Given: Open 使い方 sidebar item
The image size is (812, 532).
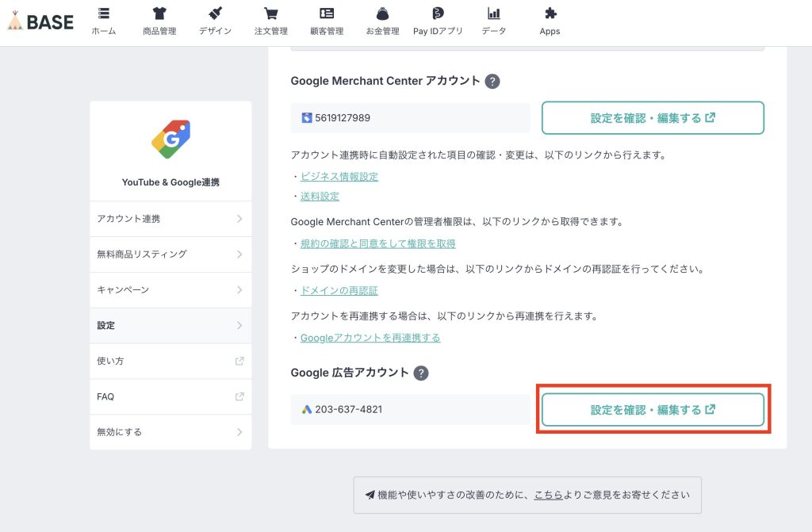Looking at the screenshot, I should click(171, 361).
